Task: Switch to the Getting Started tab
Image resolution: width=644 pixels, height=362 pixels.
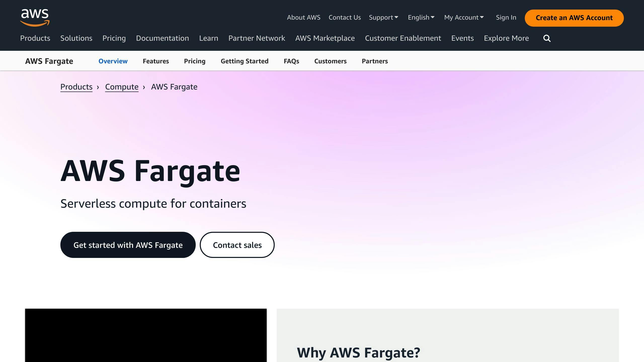Action: (245, 61)
